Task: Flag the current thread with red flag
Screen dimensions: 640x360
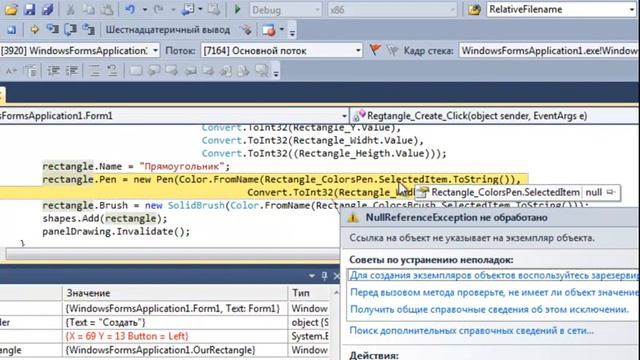Action: (x=375, y=50)
